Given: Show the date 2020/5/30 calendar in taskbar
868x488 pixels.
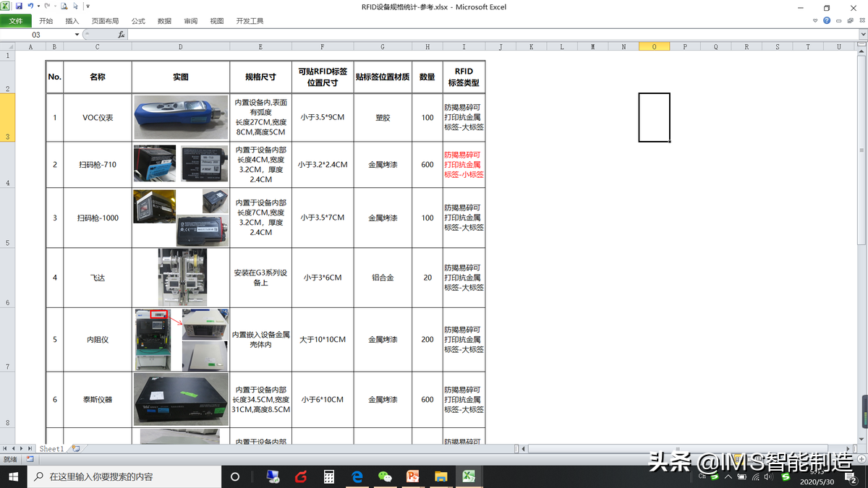Looking at the screenshot, I should (x=817, y=481).
